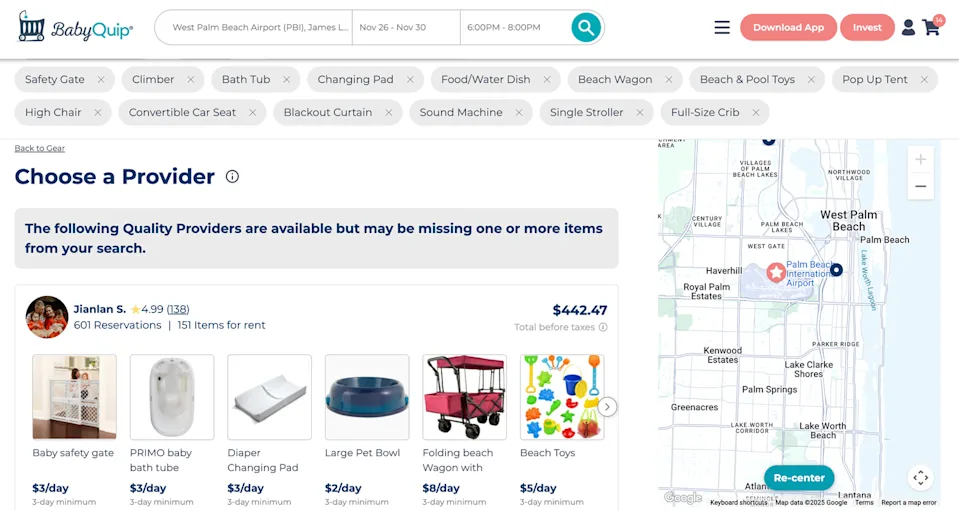Click the Invest button
The width and height of the screenshot is (959, 511).
click(867, 28)
